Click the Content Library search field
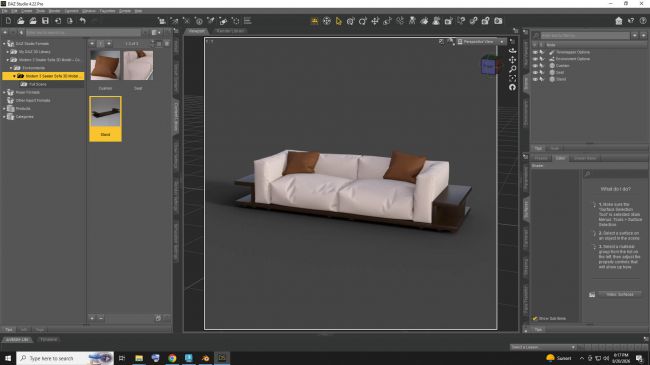Image resolution: width=650 pixels, height=365 pixels. [83, 32]
